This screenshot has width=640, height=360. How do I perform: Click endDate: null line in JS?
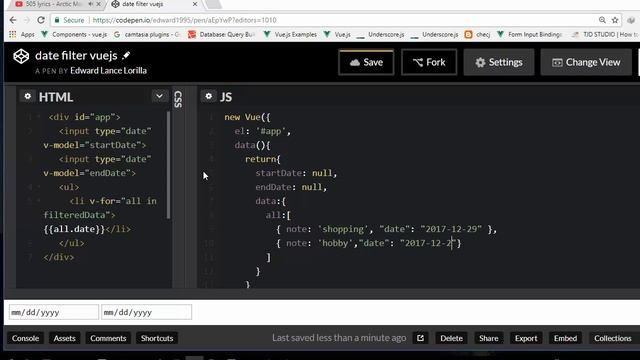[x=291, y=187]
